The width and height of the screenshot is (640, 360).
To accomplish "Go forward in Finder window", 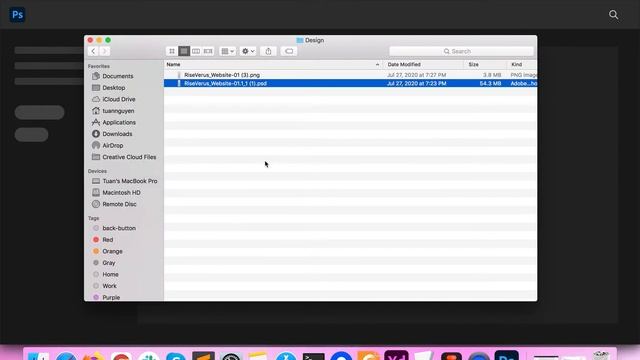I will click(104, 51).
